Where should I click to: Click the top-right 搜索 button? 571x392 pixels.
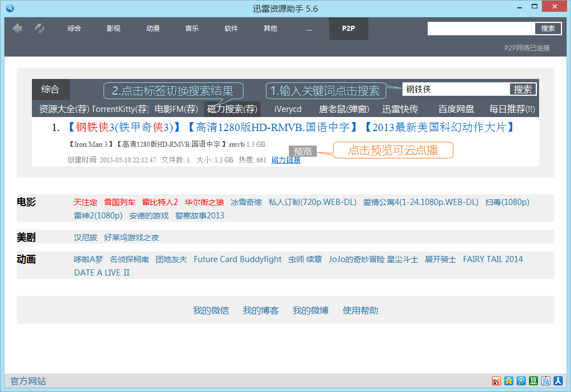548,29
